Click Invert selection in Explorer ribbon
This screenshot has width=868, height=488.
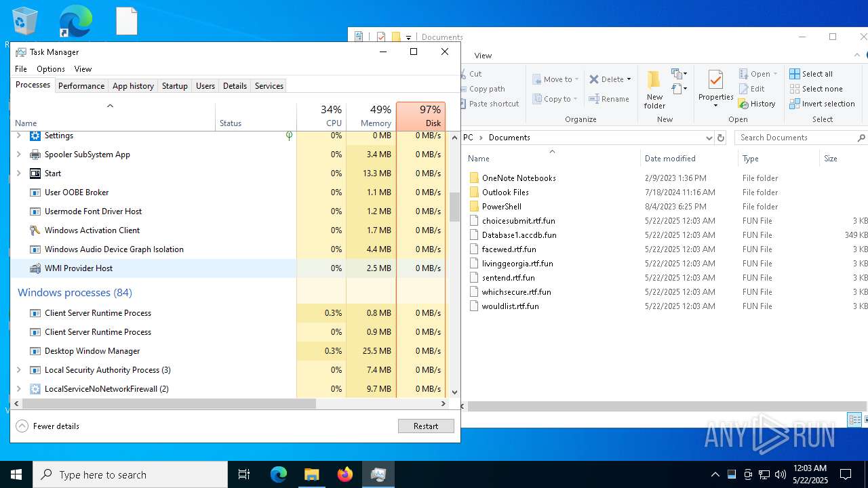click(822, 104)
